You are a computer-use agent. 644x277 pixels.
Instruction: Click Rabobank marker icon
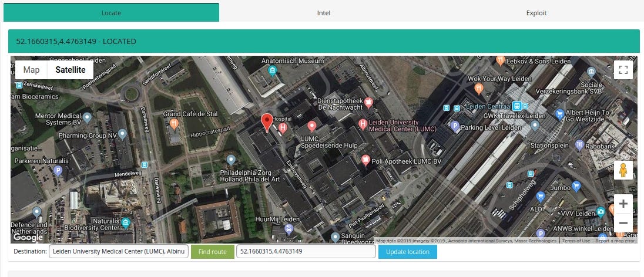point(579,144)
